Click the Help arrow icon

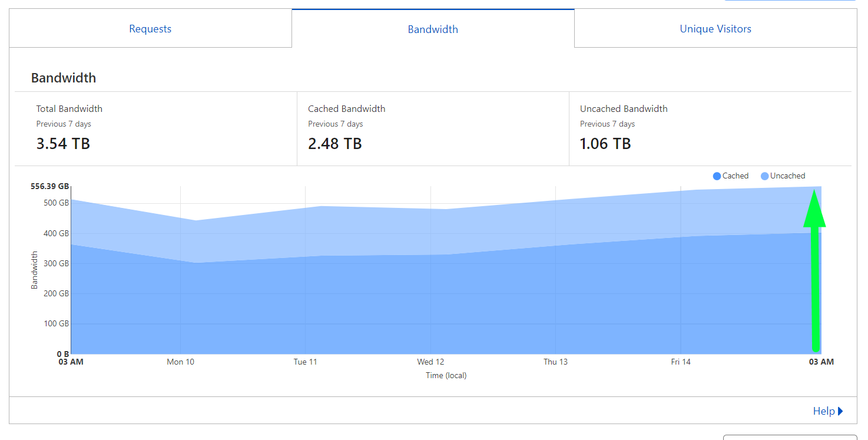pyautogui.click(x=840, y=411)
